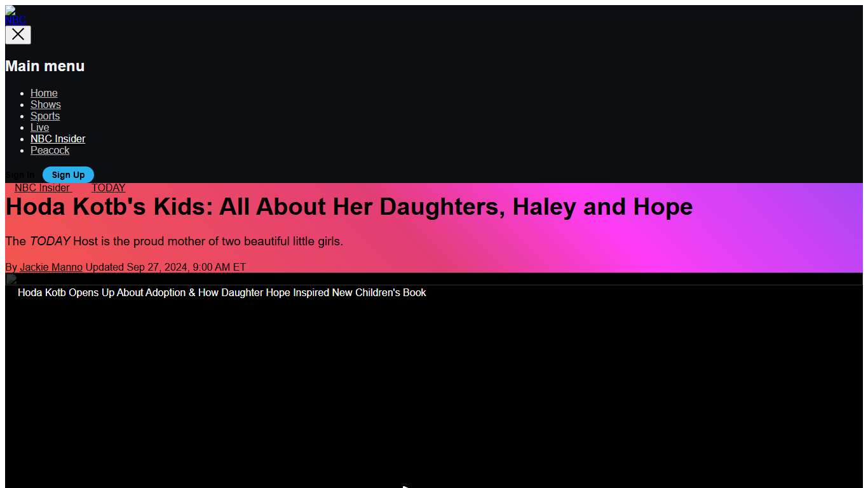868x488 pixels.
Task: Click the NBC logo at the top
Action: tap(15, 15)
